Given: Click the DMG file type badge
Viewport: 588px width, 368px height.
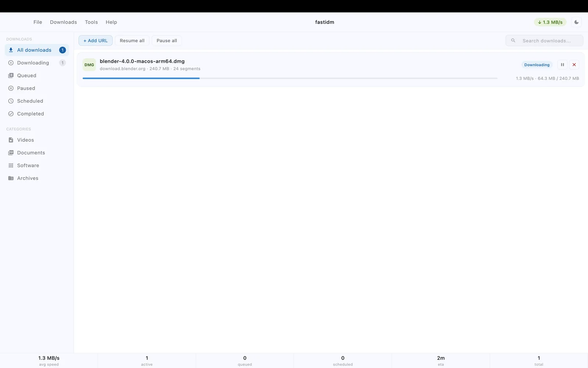Looking at the screenshot, I should [89, 65].
